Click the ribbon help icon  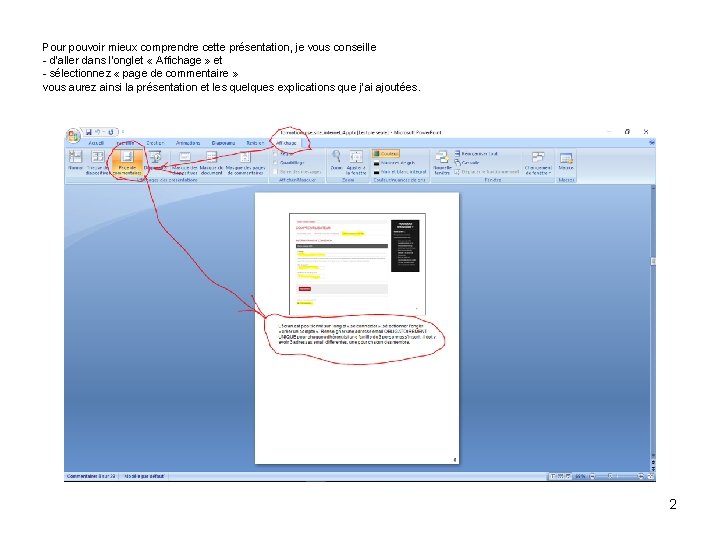point(652,143)
